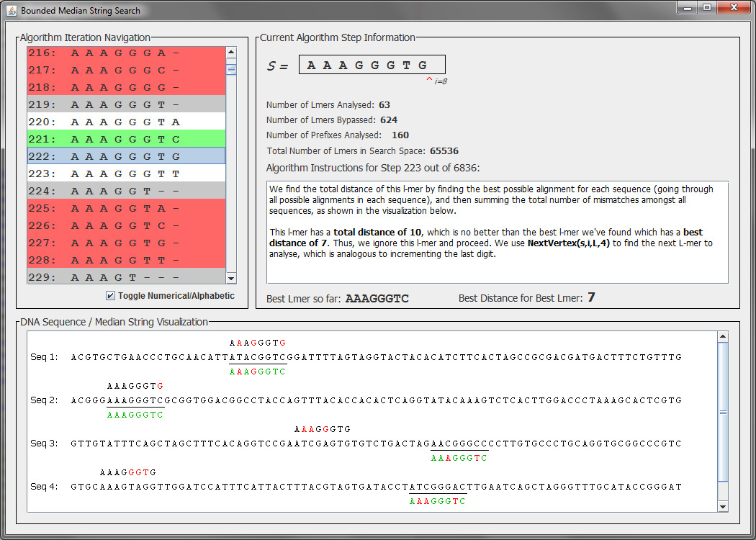The height and width of the screenshot is (540, 756).
Task: Click the Java icon in title bar
Action: pos(12,11)
